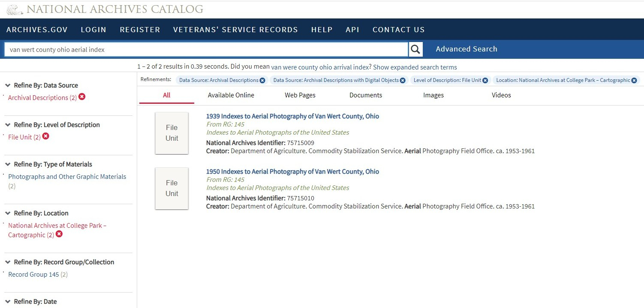Image resolution: width=644 pixels, height=308 pixels.
Task: Open the 1939 Indexes to Aerial Photography result
Action: click(292, 116)
